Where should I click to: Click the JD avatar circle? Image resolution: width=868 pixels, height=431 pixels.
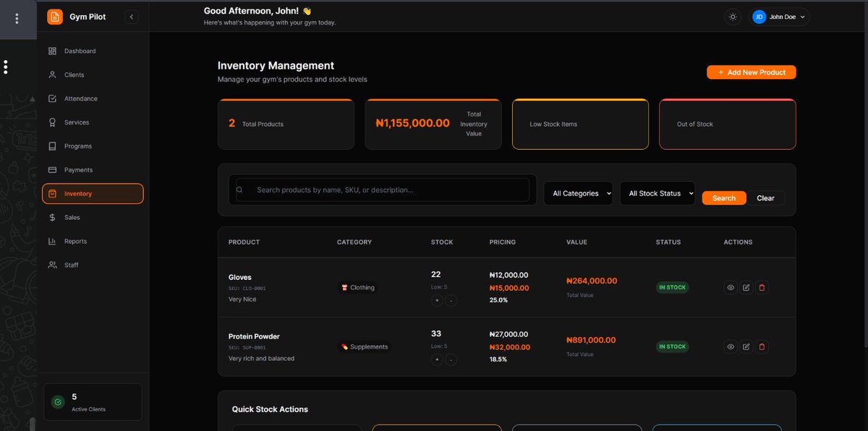759,17
